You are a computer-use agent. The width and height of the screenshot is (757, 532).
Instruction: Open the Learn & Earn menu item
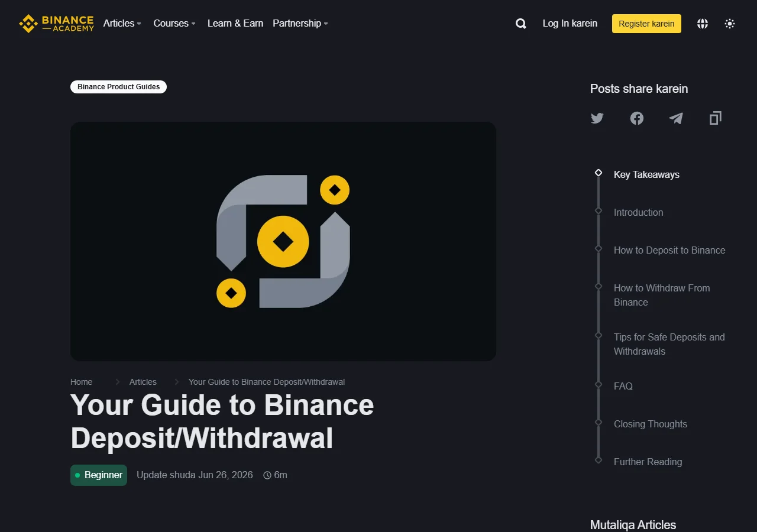coord(235,24)
